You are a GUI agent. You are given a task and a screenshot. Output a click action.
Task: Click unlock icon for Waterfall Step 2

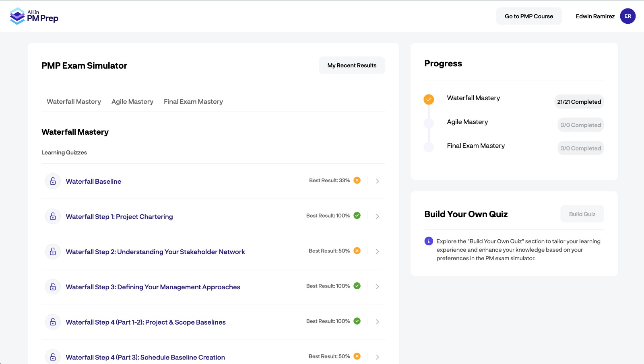click(x=53, y=252)
